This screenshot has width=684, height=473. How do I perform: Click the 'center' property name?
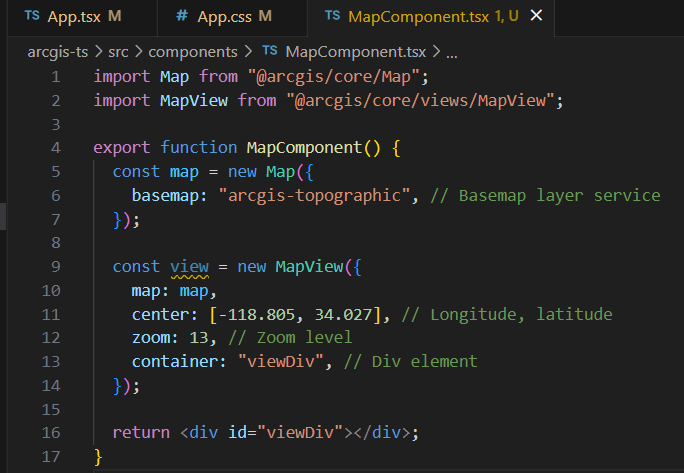(x=160, y=315)
